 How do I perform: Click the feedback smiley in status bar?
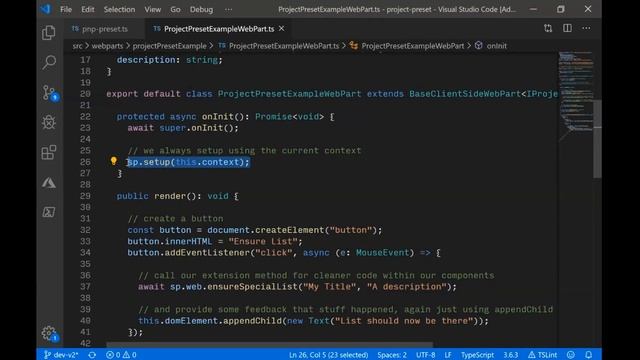[x=571, y=355]
